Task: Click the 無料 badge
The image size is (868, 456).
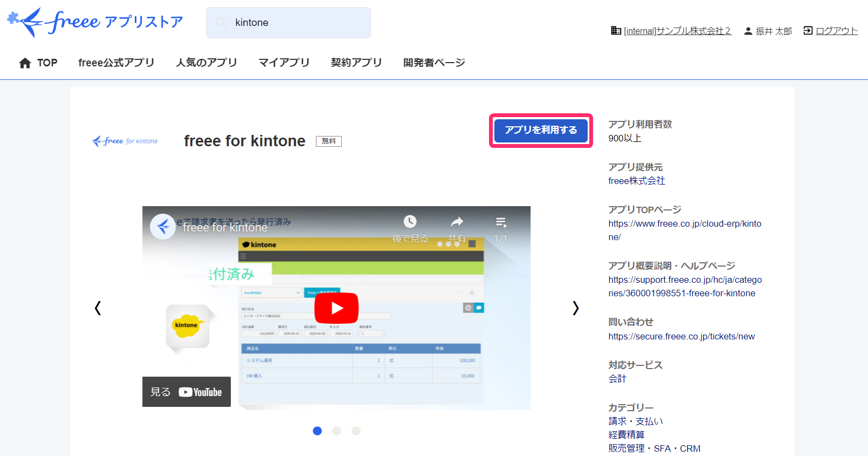Action: (x=329, y=141)
